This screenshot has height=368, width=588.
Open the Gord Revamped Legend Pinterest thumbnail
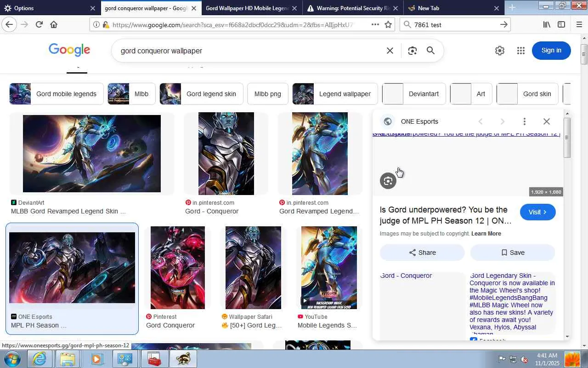pyautogui.click(x=320, y=154)
